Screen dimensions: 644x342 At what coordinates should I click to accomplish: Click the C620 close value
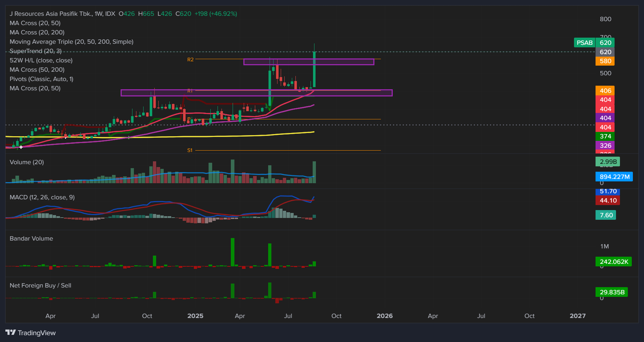coord(183,14)
